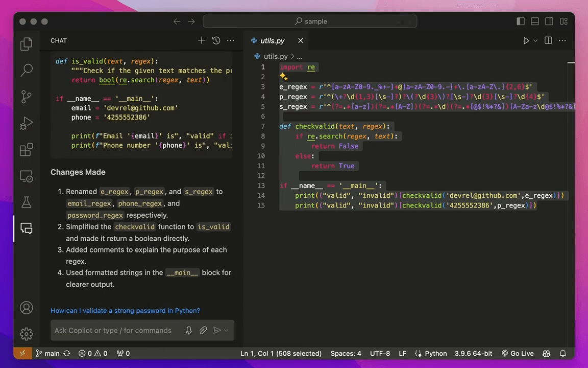
Task: Open the remote window indicator
Action: coord(22,353)
